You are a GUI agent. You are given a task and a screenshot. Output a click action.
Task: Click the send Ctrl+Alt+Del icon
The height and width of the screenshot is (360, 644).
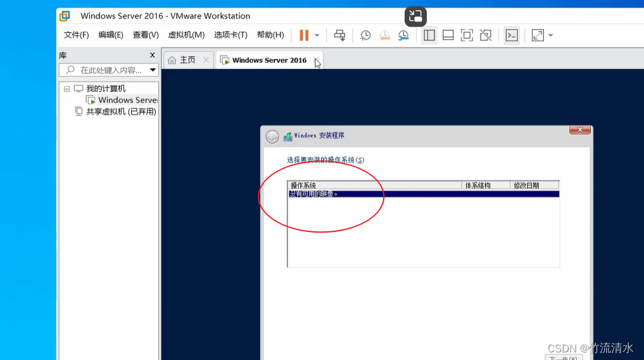(339, 35)
